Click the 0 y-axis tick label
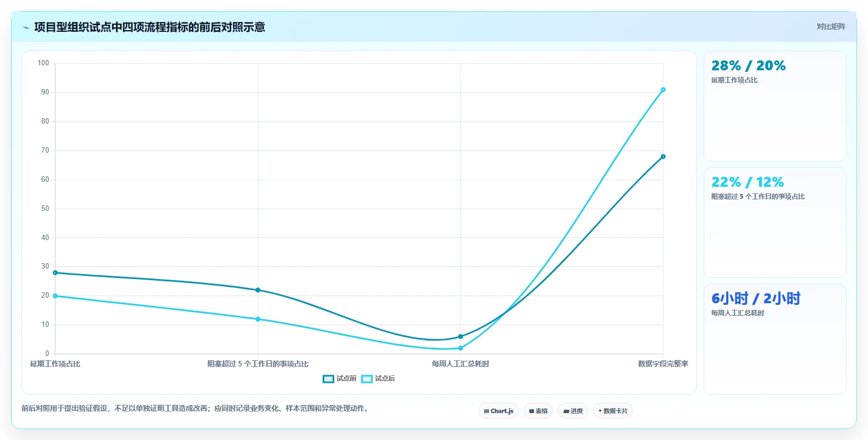 [47, 354]
